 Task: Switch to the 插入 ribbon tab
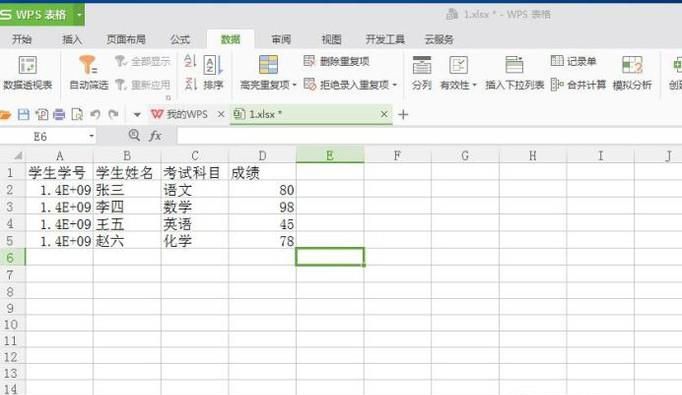point(72,40)
